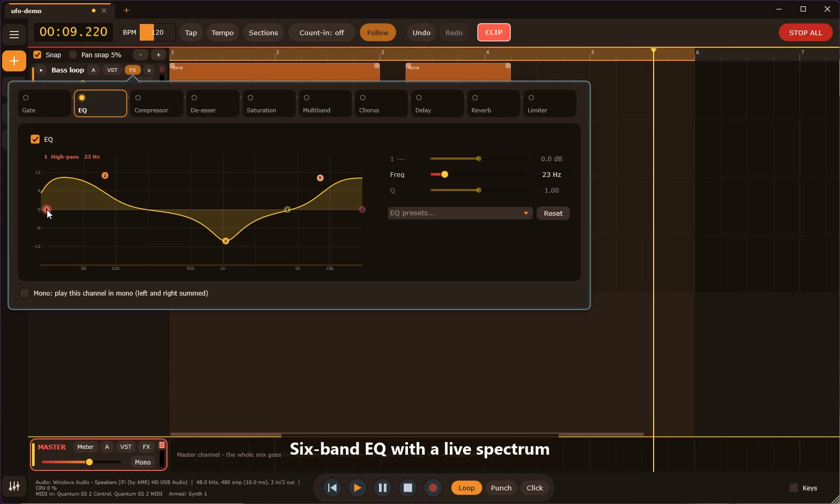Click the Reset EQ button
The height and width of the screenshot is (504, 840).
(x=553, y=213)
